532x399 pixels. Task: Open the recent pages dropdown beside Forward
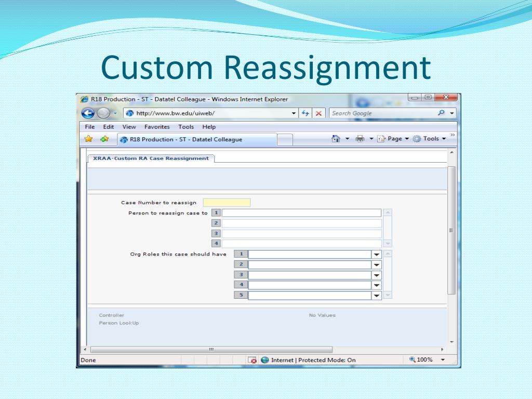pos(115,113)
